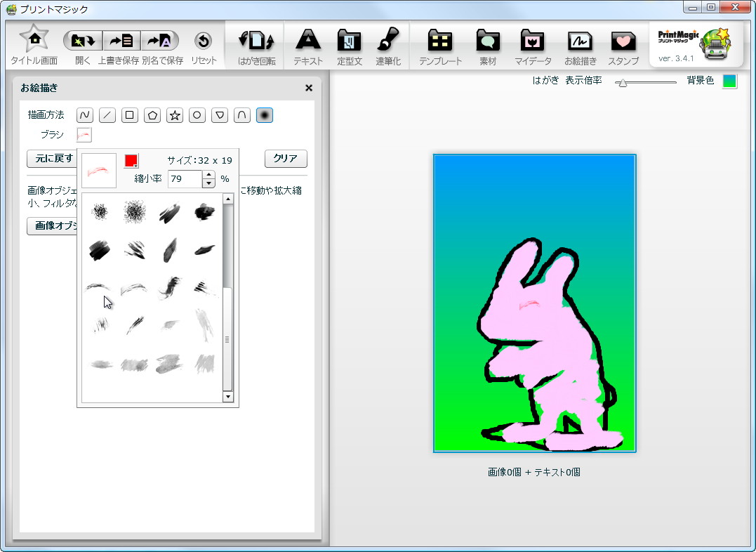
Task: Choose the scratchy lines brush in second row
Action: tap(135, 250)
